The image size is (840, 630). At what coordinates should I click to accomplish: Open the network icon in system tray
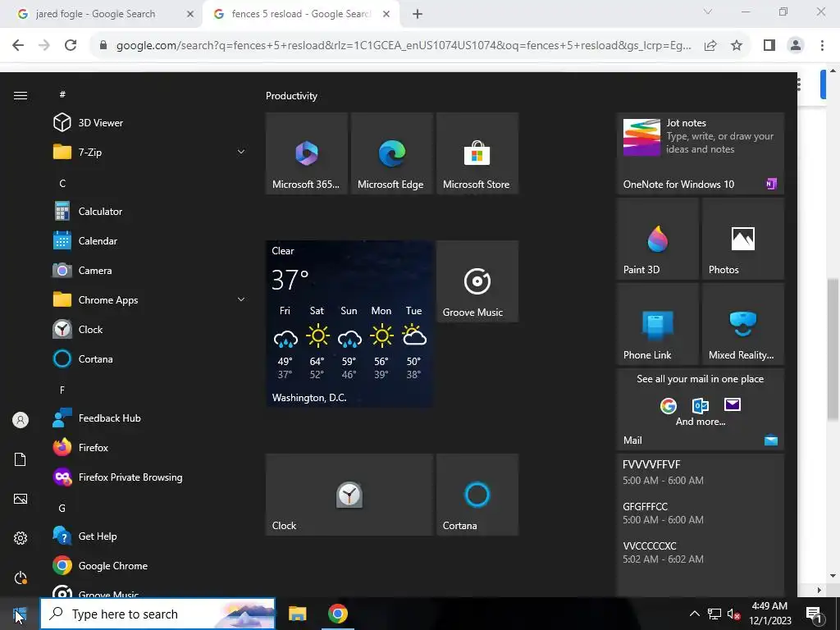pyautogui.click(x=714, y=614)
